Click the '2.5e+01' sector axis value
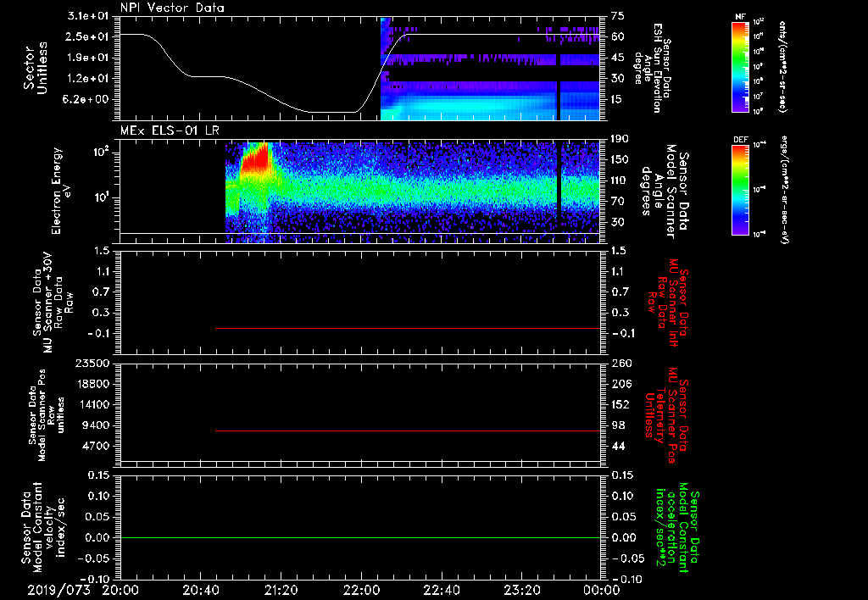 (x=88, y=36)
